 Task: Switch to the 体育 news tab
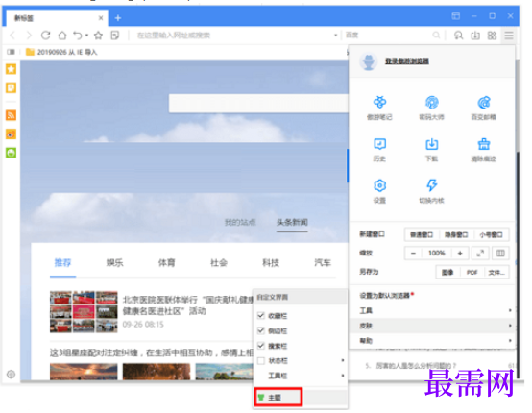166,262
